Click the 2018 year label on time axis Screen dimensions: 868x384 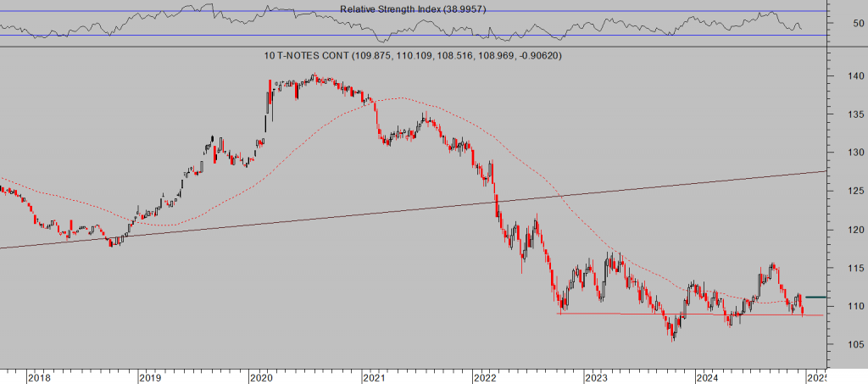(39, 378)
